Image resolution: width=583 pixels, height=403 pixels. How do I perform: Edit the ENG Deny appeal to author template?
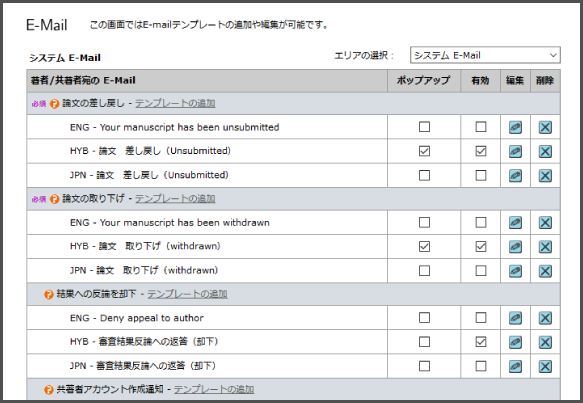point(515,318)
